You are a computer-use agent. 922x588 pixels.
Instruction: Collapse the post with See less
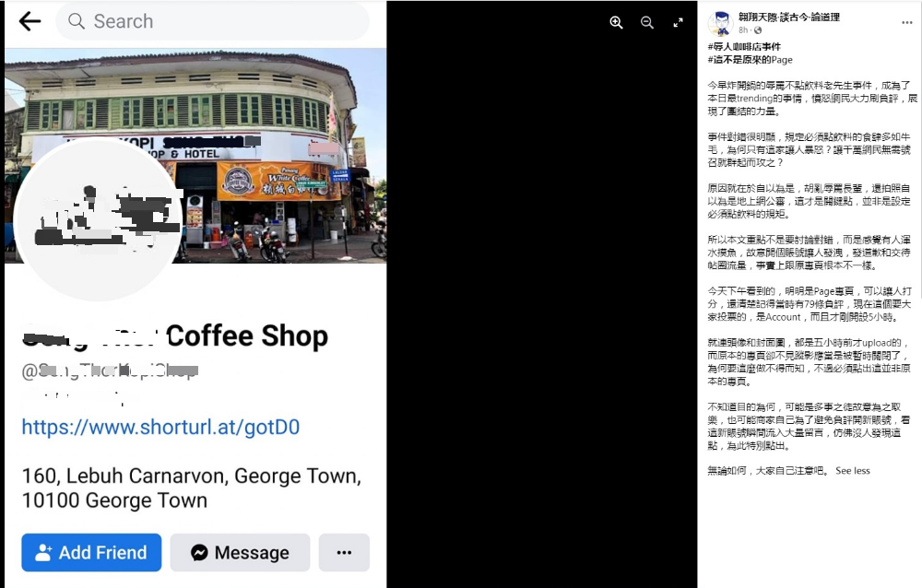coord(852,471)
